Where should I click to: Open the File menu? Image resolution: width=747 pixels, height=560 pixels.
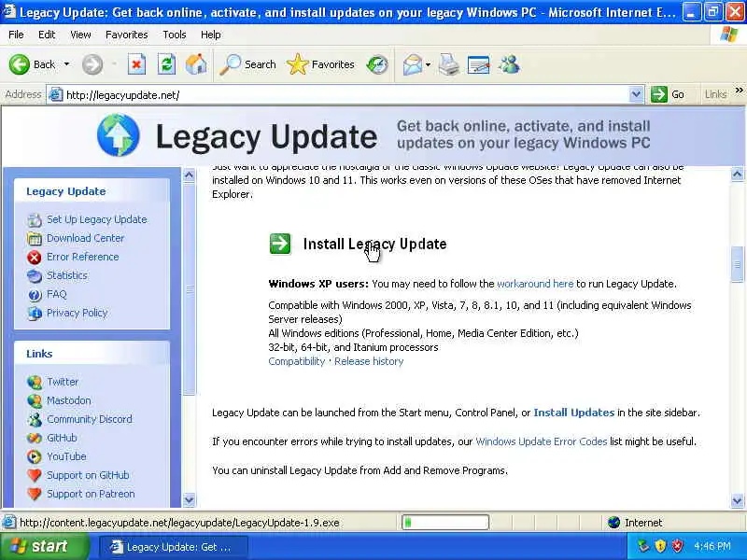click(x=16, y=35)
